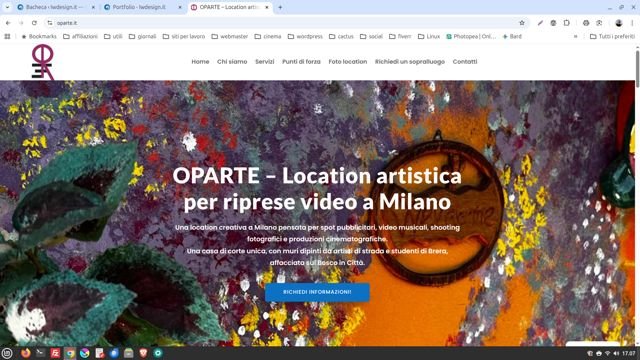The image size is (640, 360).
Task: Open the document viewer taskbar icon
Action: pos(100,353)
